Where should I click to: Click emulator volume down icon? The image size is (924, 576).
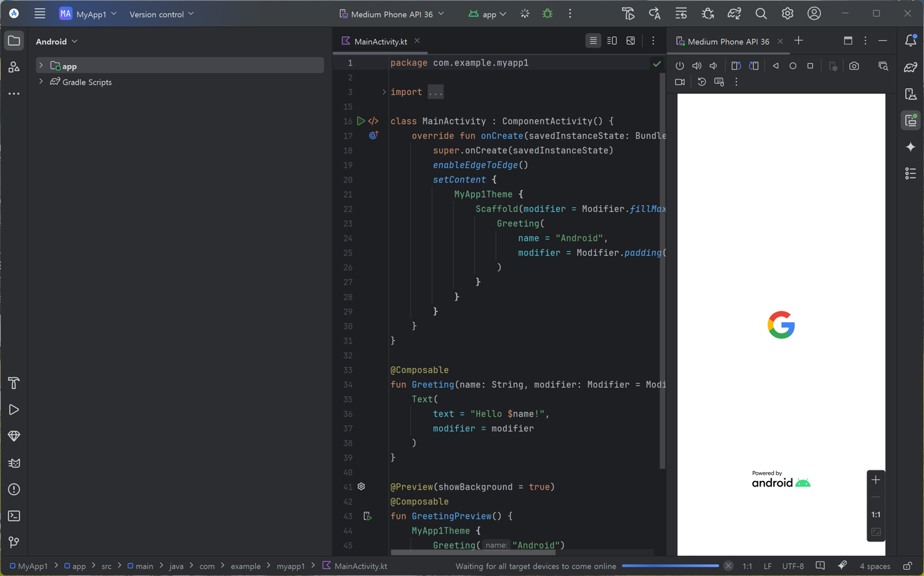pyautogui.click(x=713, y=66)
